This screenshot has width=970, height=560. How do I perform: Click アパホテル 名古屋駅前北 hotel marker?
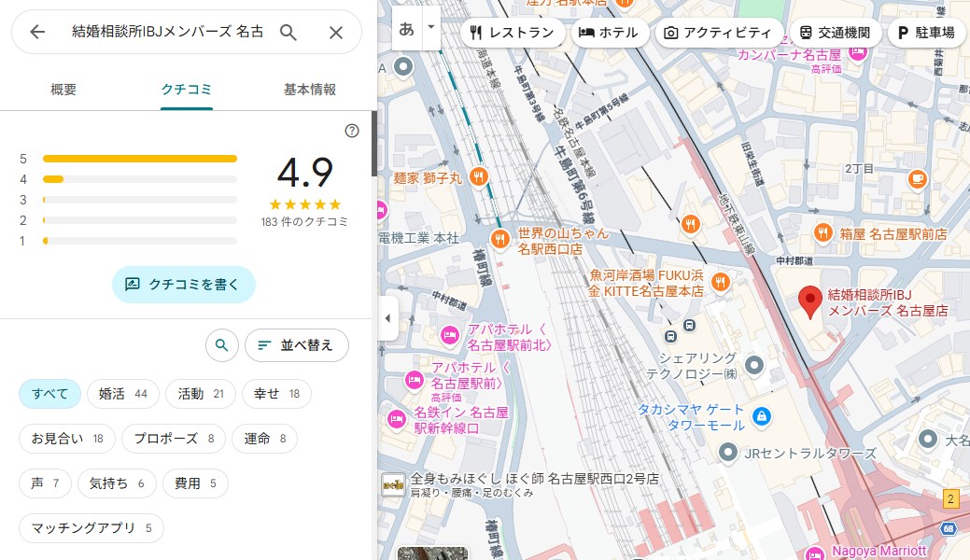tap(449, 335)
